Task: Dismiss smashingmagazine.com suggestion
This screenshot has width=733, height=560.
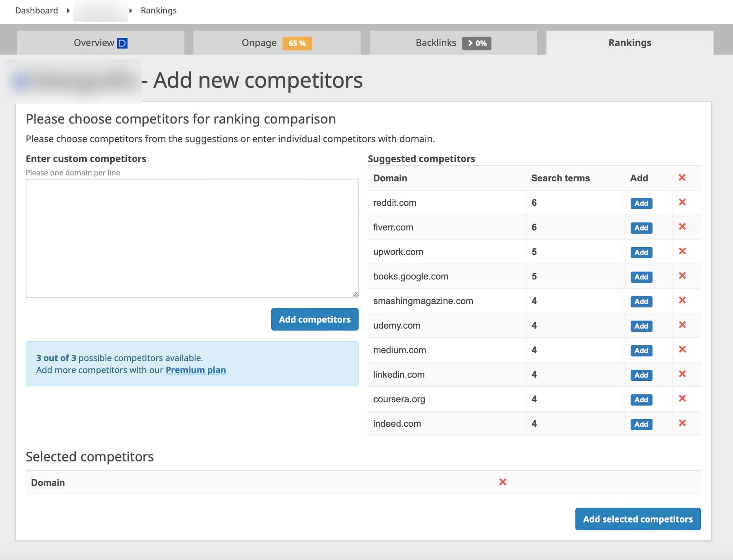Action: click(683, 301)
